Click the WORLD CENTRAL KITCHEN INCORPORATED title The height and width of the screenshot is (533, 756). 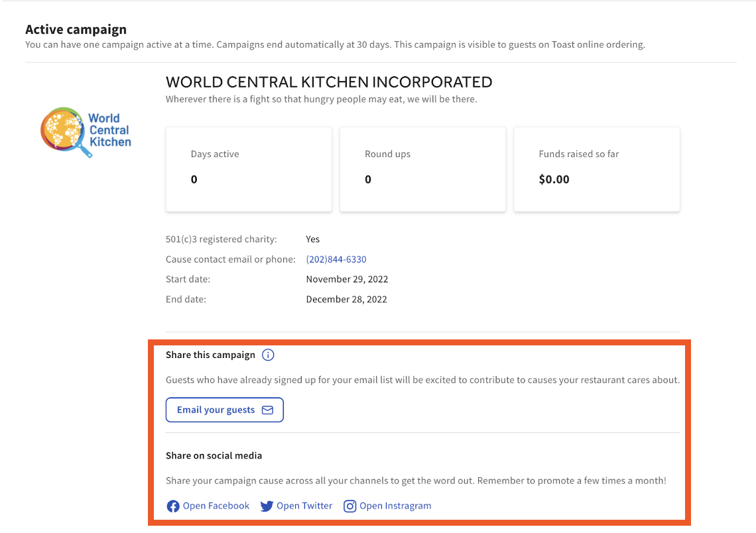coord(328,82)
